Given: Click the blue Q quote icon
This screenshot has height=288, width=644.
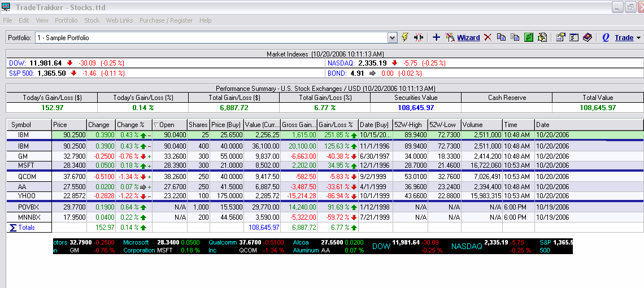Looking at the screenshot, I should coord(606,37).
